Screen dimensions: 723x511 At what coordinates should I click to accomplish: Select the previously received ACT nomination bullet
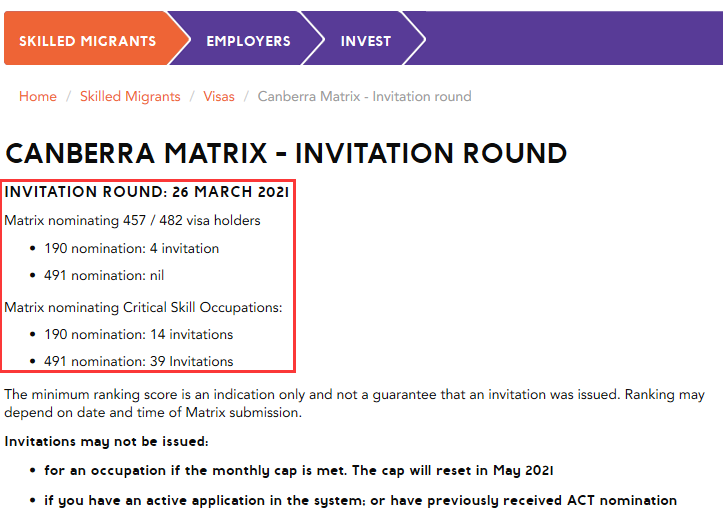coord(360,500)
